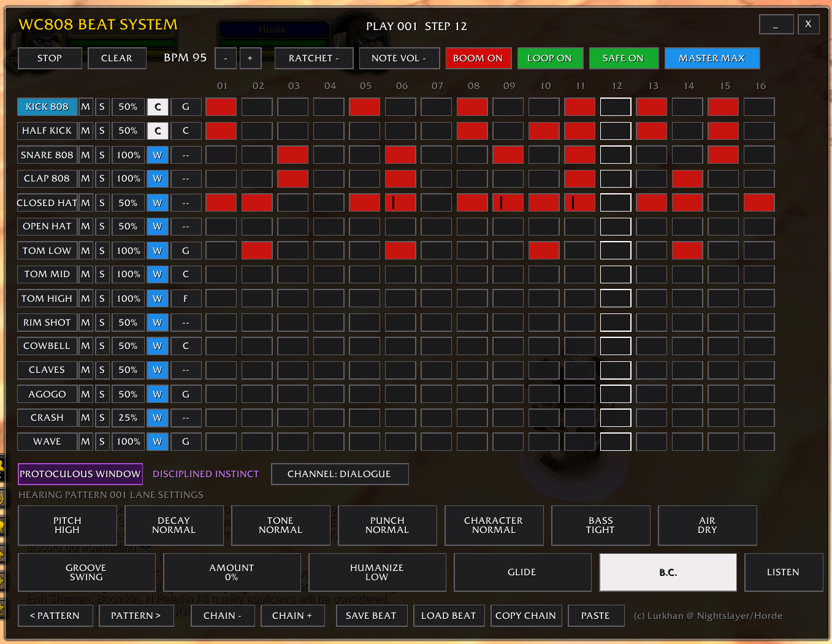The width and height of the screenshot is (832, 644).
Task: Open CHANNEL: DIALOGUE selector
Action: point(340,474)
